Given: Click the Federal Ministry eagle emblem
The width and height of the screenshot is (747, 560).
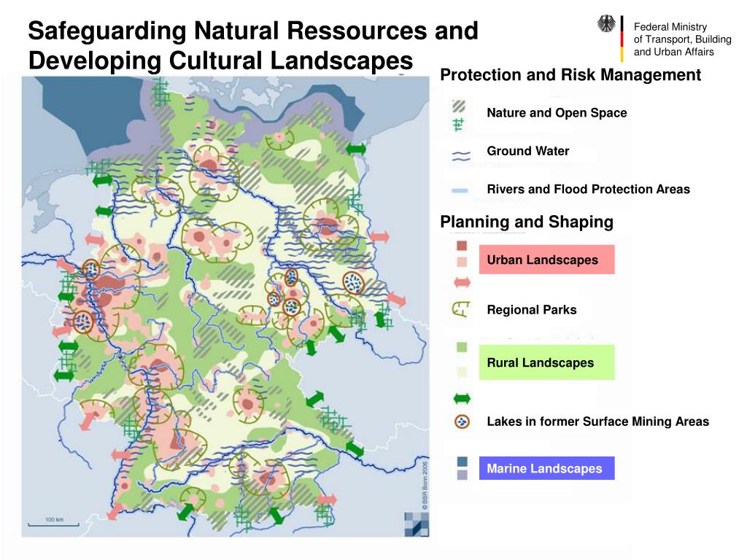Looking at the screenshot, I should pyautogui.click(x=608, y=26).
